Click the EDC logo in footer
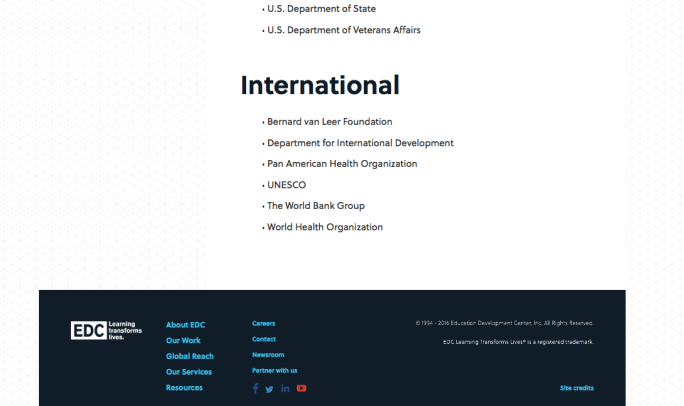The height and width of the screenshot is (406, 684). coord(106,330)
